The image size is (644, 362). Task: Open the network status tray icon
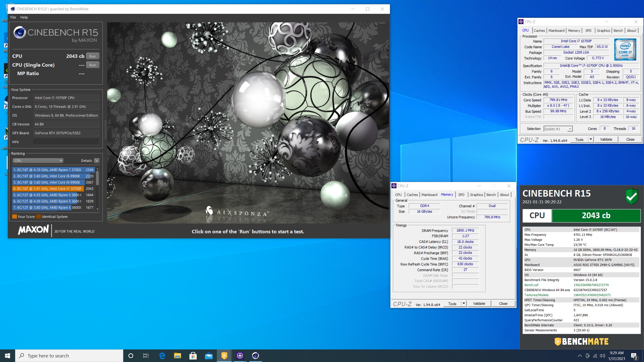pos(595,356)
